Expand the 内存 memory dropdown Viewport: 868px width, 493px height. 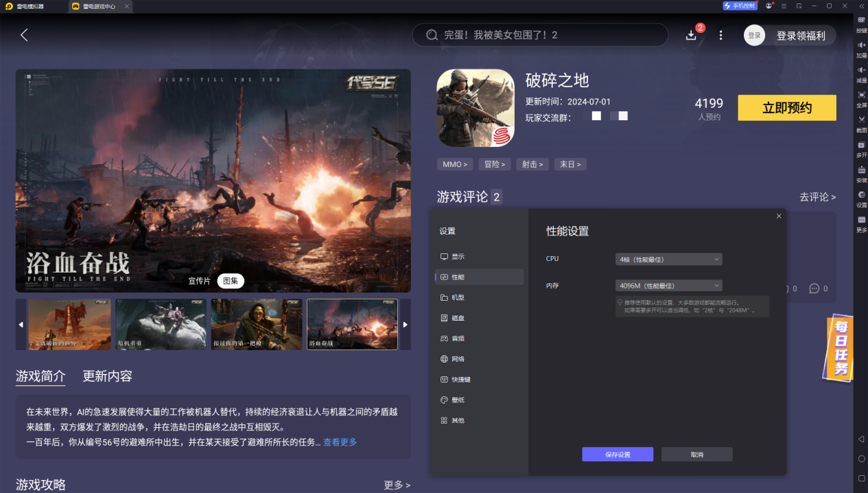click(669, 286)
